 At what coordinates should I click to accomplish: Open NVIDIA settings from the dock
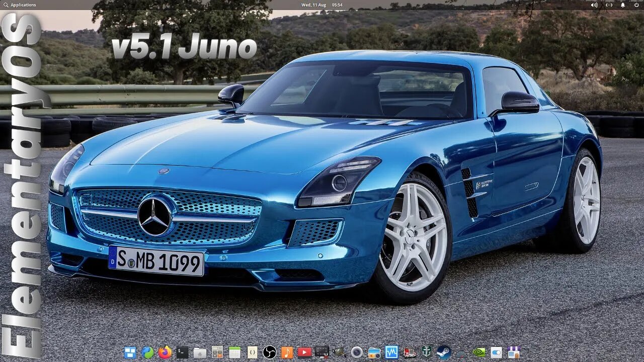coord(479,352)
